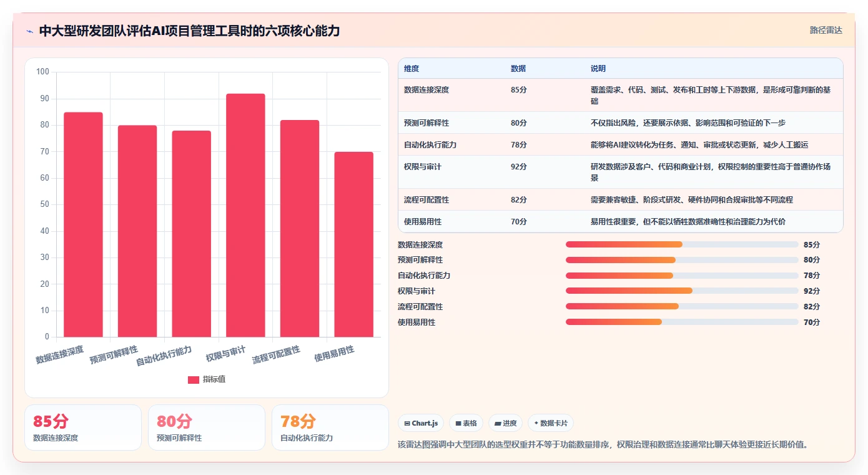Click the 100 y-axis tick label
The image size is (868, 475).
(x=42, y=72)
